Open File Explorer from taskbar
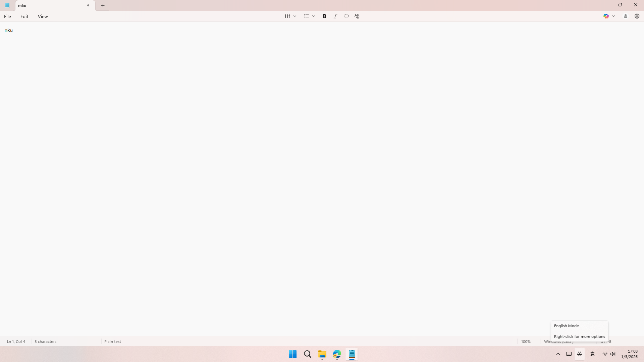This screenshot has width=644, height=362. point(322,354)
